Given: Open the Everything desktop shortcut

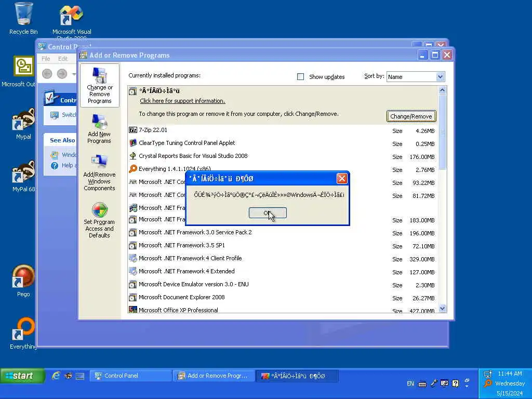Looking at the screenshot, I should pos(23,334).
